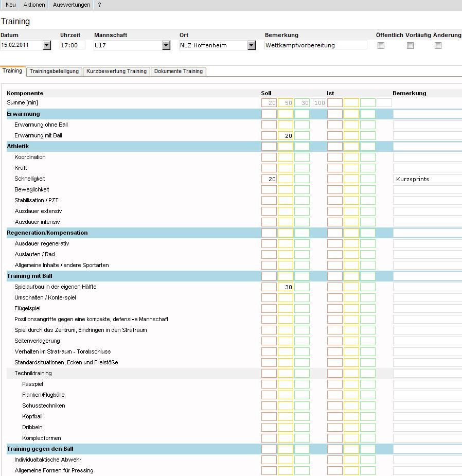
Task: Open the Datum date picker dropdown
Action: pyautogui.click(x=46, y=45)
